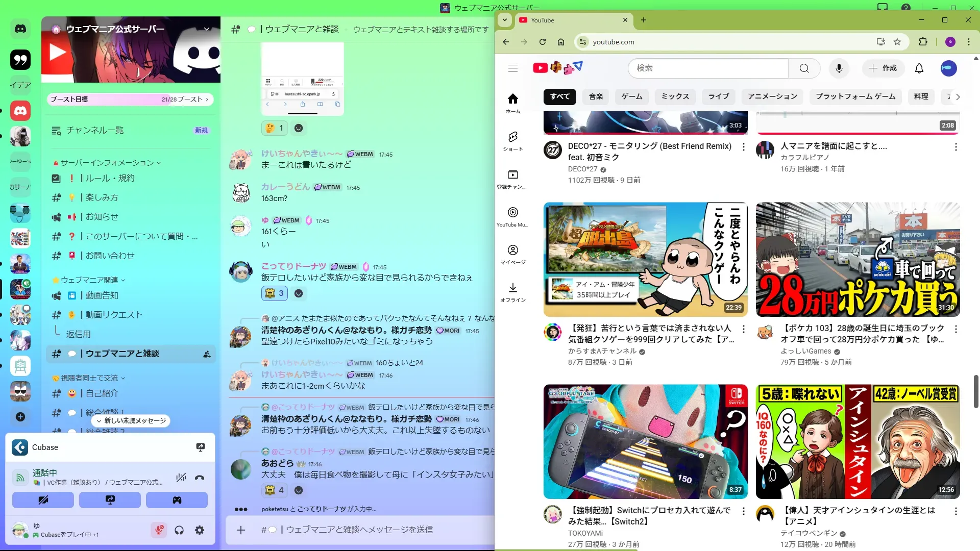980x551 pixels.
Task: Click the ブースト目標 progress bar
Action: point(130,99)
